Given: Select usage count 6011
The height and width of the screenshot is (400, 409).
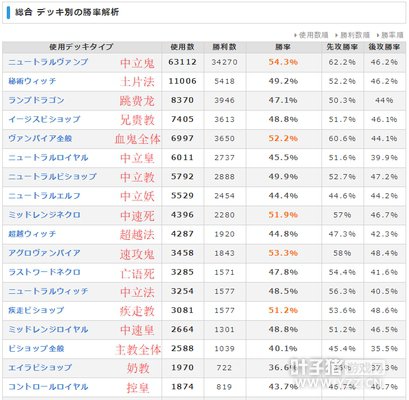Looking at the screenshot, I should pos(182,157).
